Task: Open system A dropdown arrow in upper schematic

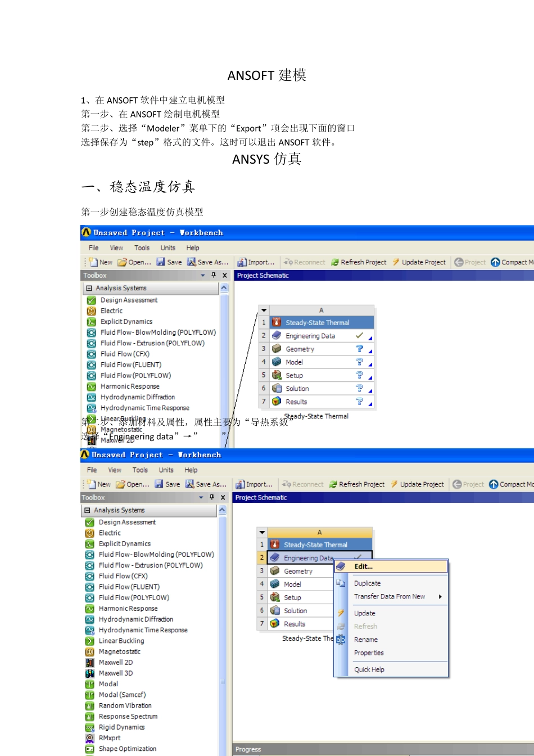Action: (x=264, y=310)
